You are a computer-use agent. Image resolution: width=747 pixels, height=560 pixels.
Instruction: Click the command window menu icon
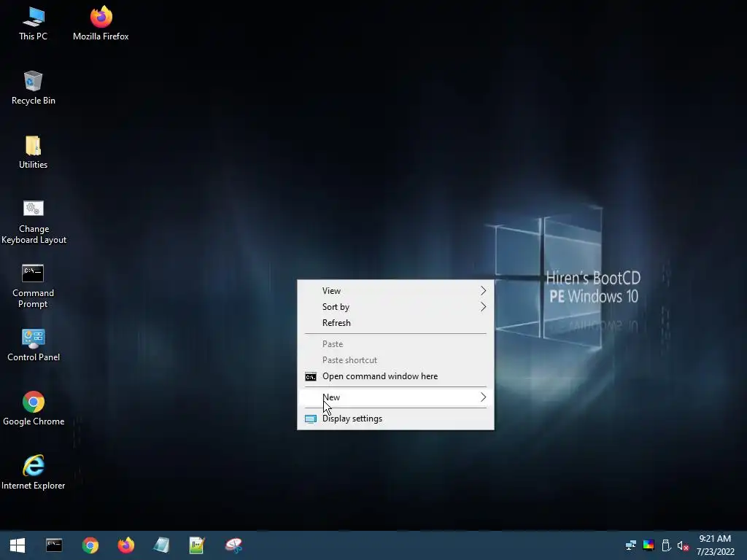point(311,377)
